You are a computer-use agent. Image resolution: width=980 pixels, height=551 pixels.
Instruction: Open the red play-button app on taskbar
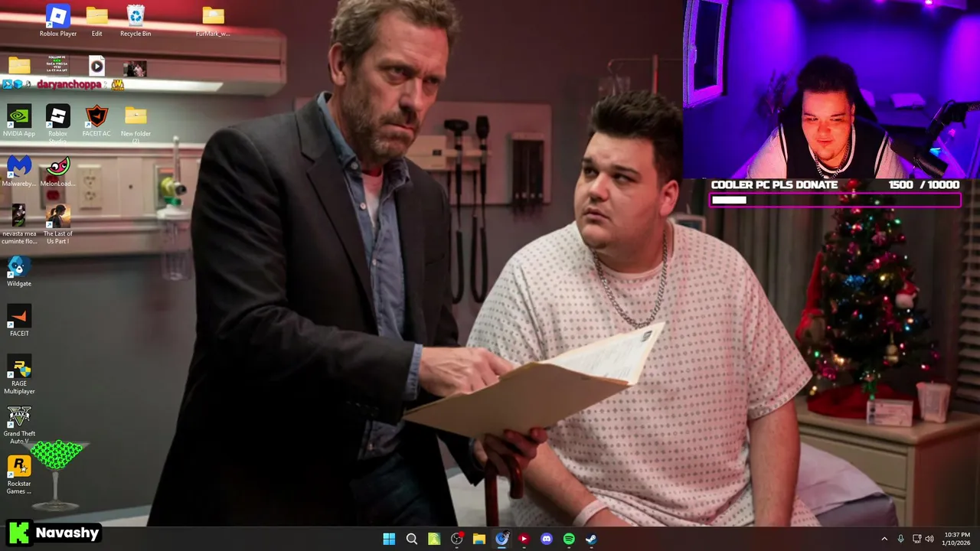[524, 539]
